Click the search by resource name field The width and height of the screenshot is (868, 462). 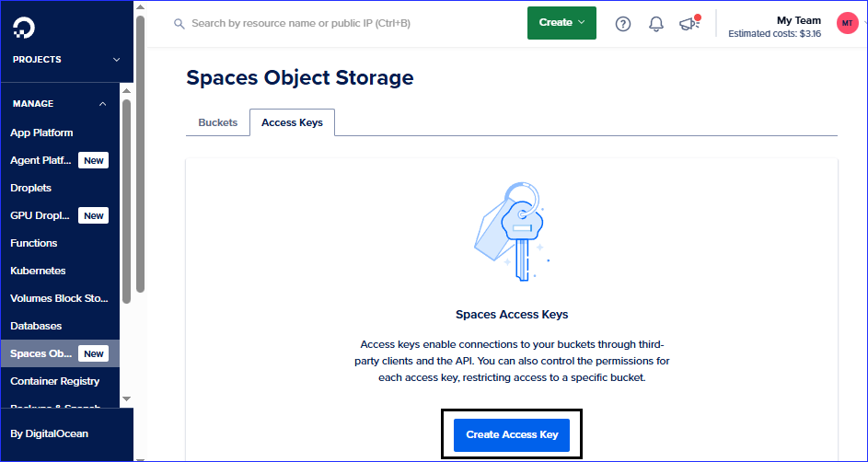tap(301, 23)
